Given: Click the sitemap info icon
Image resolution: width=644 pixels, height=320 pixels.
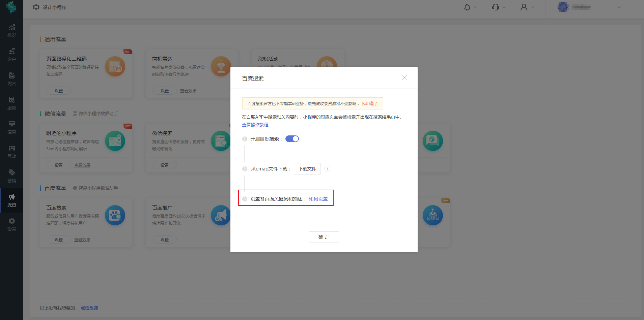Looking at the screenshot, I should [327, 169].
